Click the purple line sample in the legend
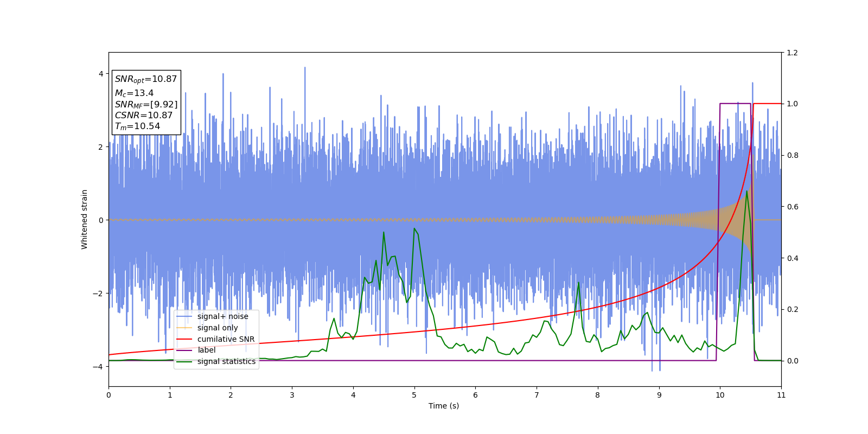The width and height of the screenshot is (868, 434). (x=184, y=350)
